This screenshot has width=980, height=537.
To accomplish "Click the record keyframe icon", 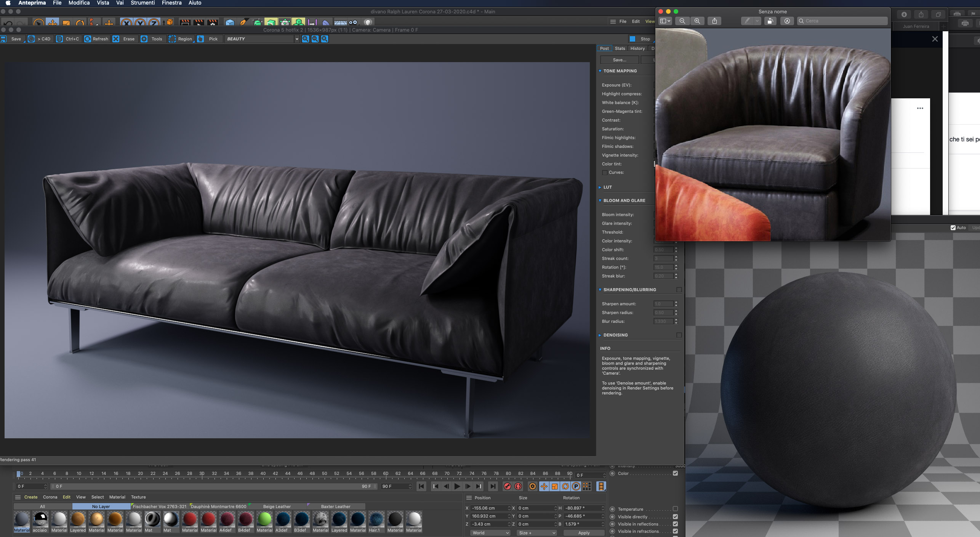I will pos(507,486).
